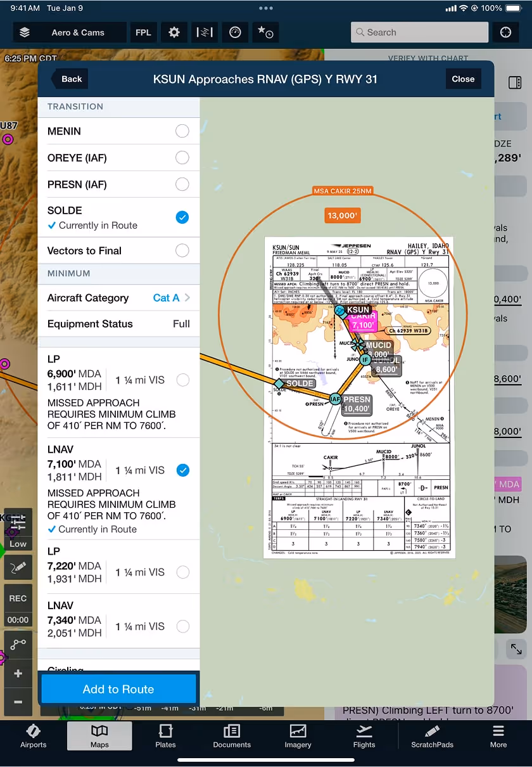Zoom in with the plus button
The height and width of the screenshot is (767, 532).
coord(18,673)
